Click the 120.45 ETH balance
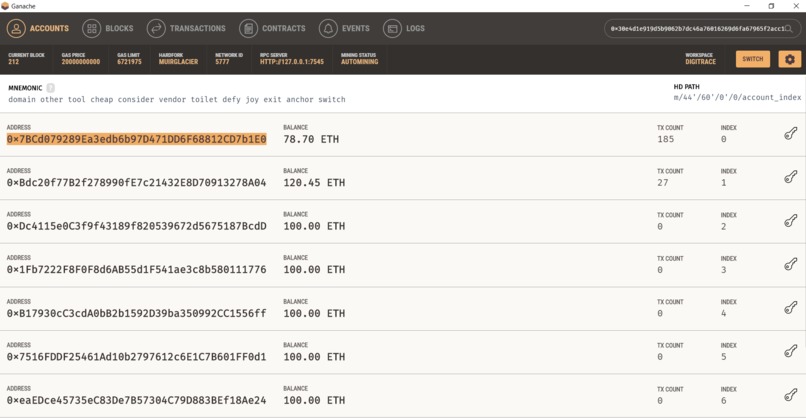Viewport: 806px width, 418px height. 314,183
